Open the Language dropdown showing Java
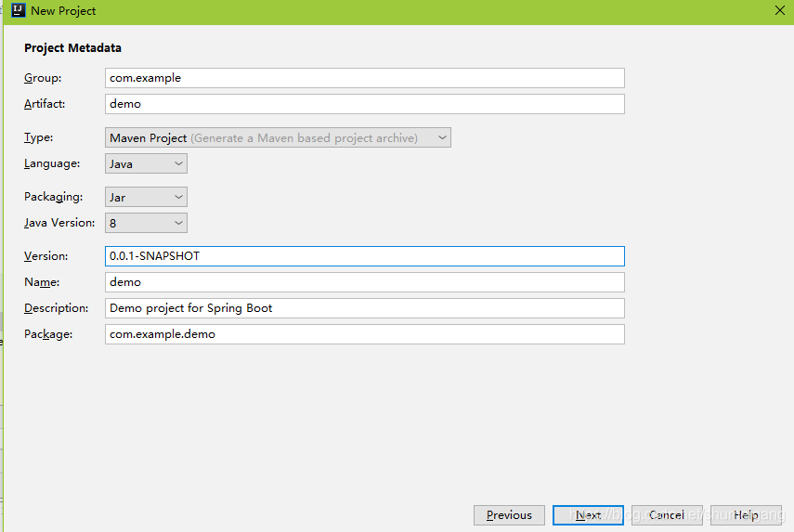Viewport: 794px width, 532px height. pyautogui.click(x=146, y=163)
